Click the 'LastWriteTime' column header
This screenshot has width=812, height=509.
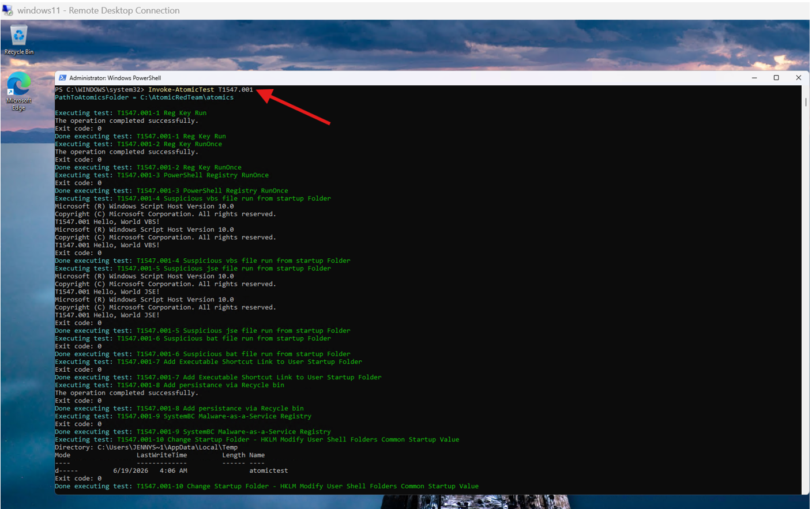[161, 455]
